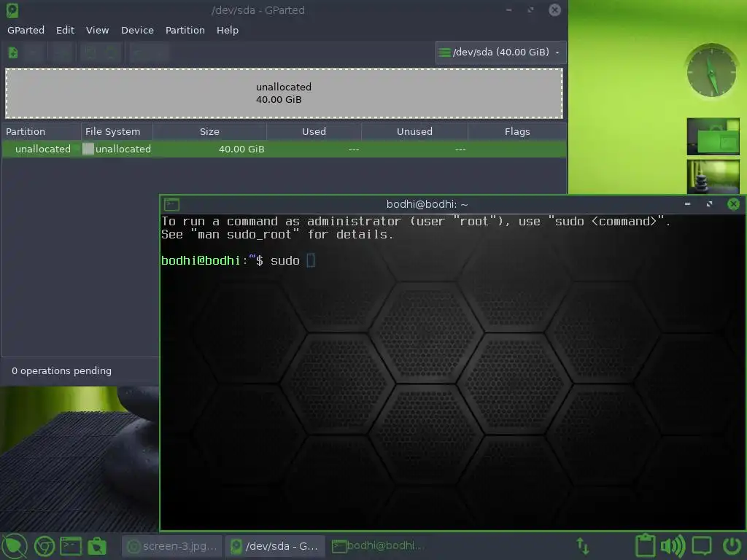
Task: Switch to the bodhi@bodhi terminal taskbar entry
Action: (378, 546)
